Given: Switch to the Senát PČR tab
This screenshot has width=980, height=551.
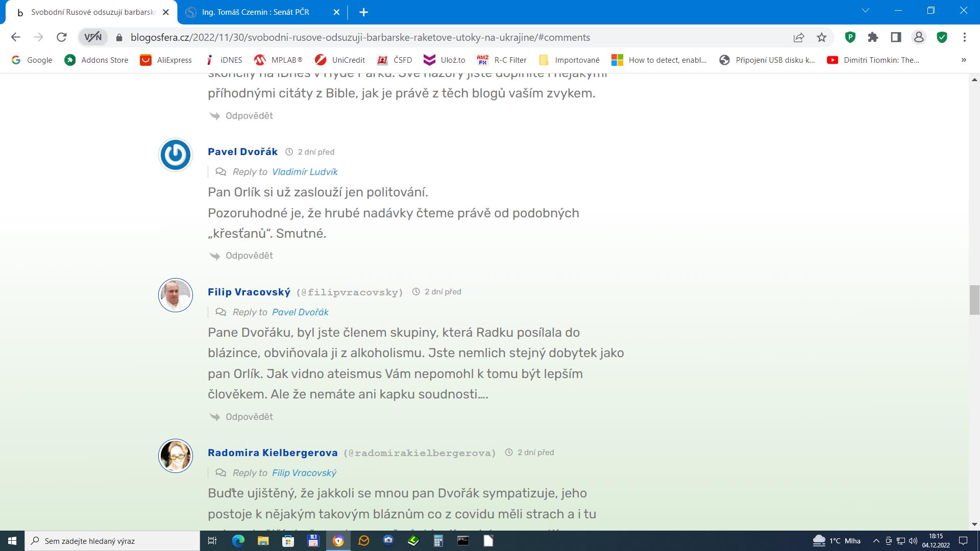Looking at the screenshot, I should coord(255,12).
